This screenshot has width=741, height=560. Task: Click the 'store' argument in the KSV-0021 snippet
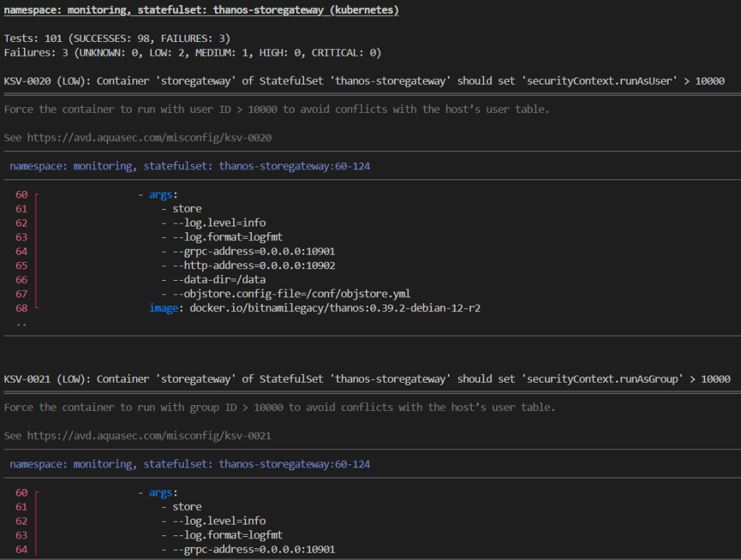pyautogui.click(x=187, y=507)
